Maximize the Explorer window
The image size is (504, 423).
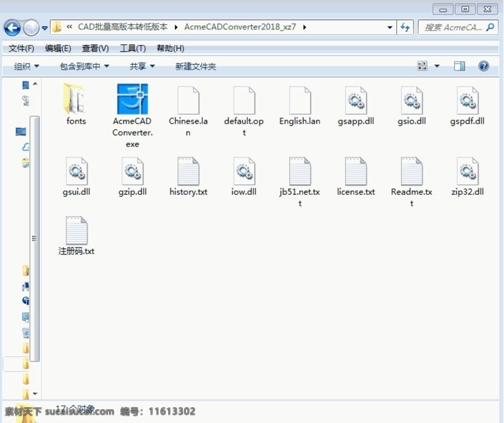pyautogui.click(x=465, y=9)
